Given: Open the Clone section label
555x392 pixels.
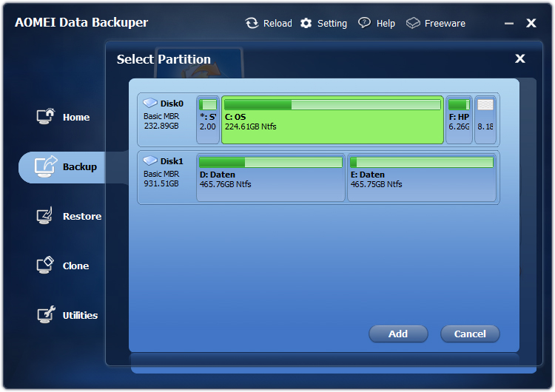Looking at the screenshot, I should tap(75, 266).
